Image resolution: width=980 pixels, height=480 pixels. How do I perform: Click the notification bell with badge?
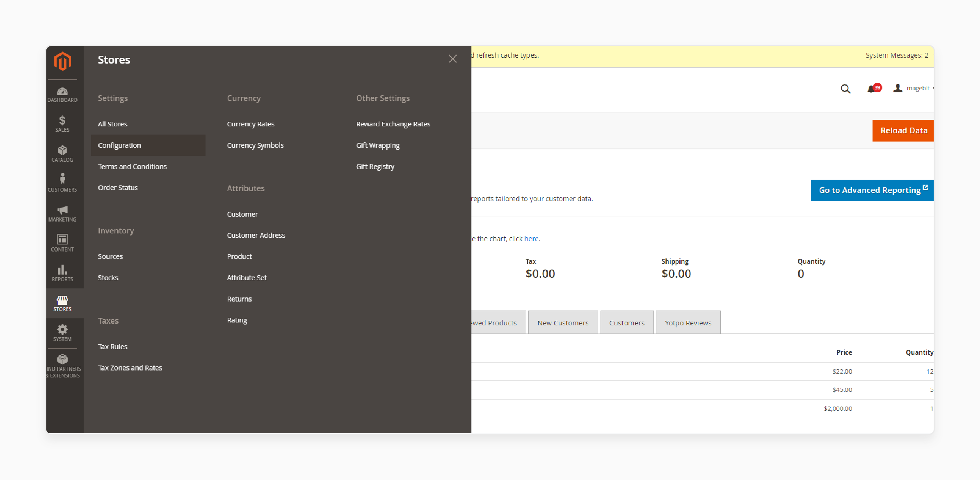click(x=873, y=89)
